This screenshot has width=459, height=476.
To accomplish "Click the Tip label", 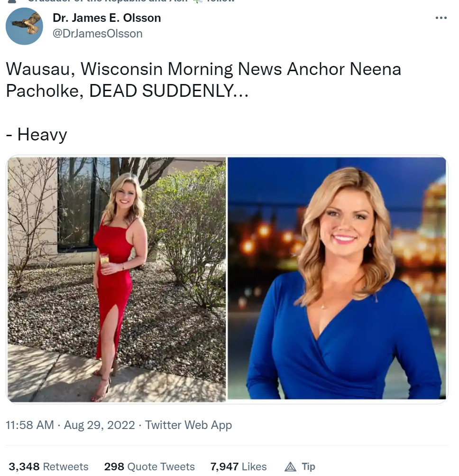I will click(x=309, y=467).
